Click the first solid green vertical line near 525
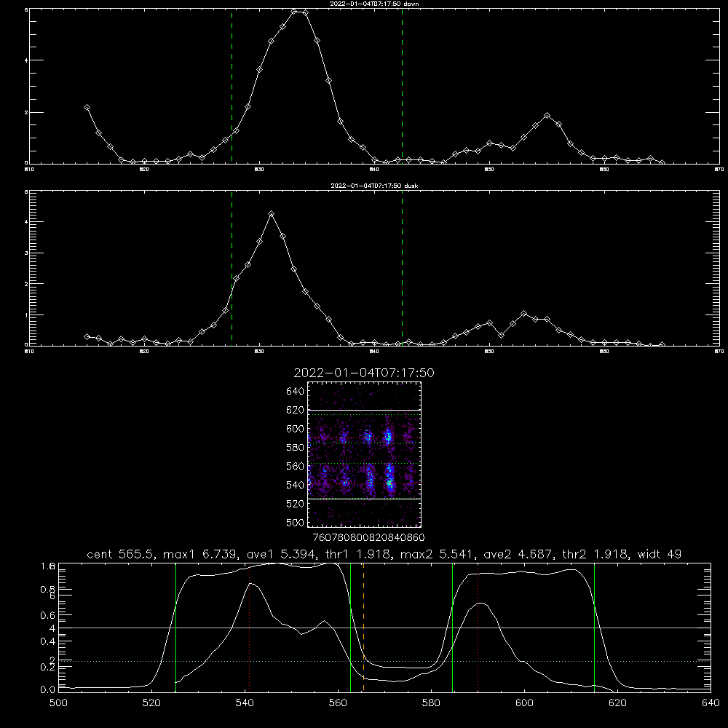Image resolution: width=728 pixels, height=728 pixels. [x=175, y=627]
